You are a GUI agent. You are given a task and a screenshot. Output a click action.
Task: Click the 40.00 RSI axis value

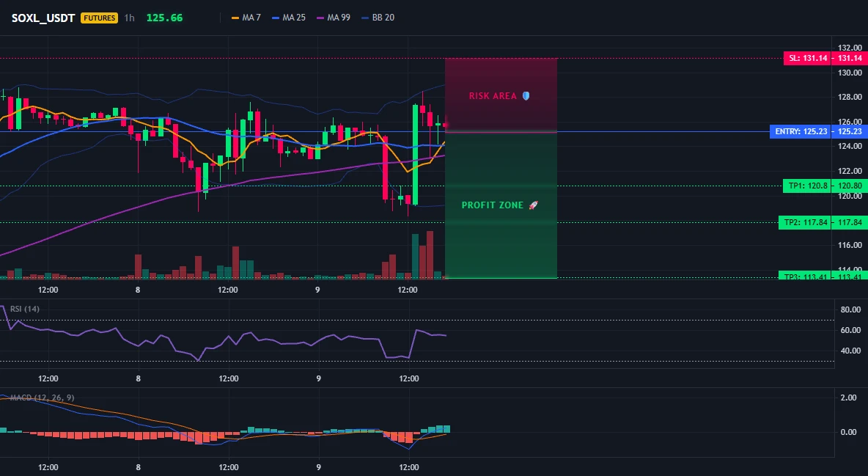pyautogui.click(x=850, y=350)
